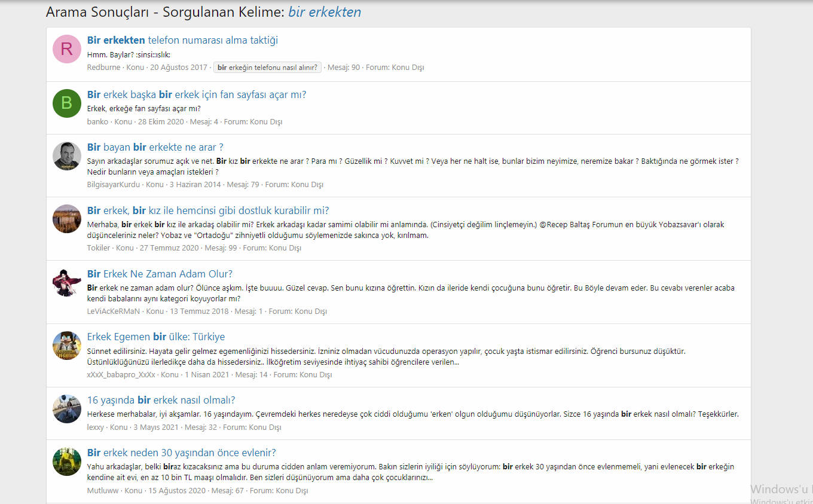Viewport: 813px width, 504px height.
Task: Click the date 27 Temmuz 2020
Action: click(169, 248)
